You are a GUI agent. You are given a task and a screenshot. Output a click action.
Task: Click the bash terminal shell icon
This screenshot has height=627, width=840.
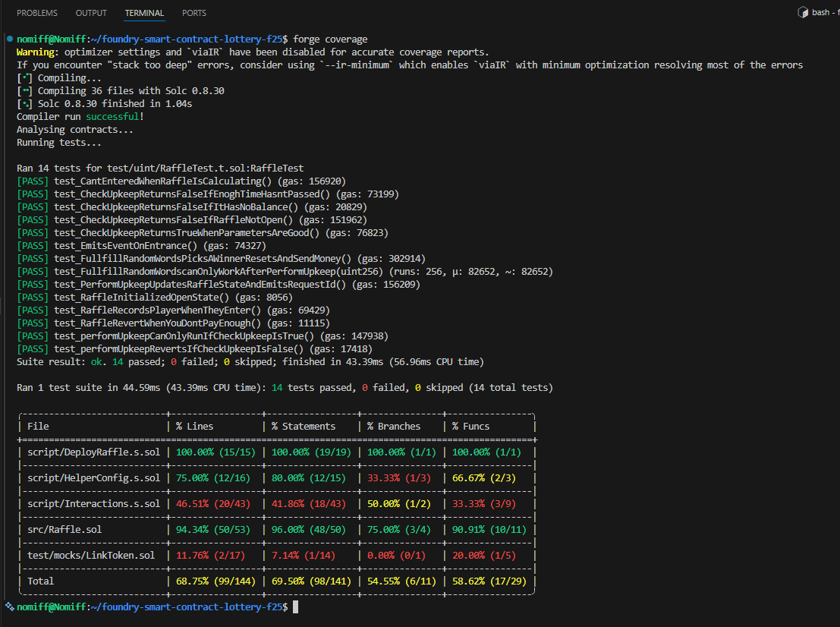(x=803, y=12)
